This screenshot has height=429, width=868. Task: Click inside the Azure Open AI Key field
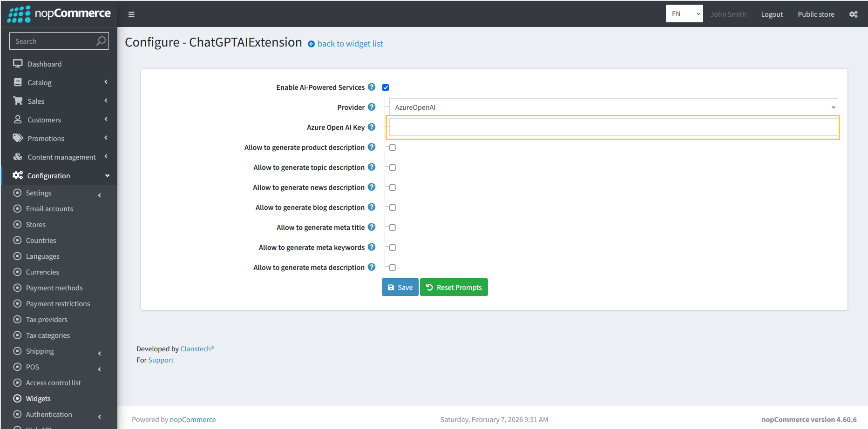tap(613, 127)
